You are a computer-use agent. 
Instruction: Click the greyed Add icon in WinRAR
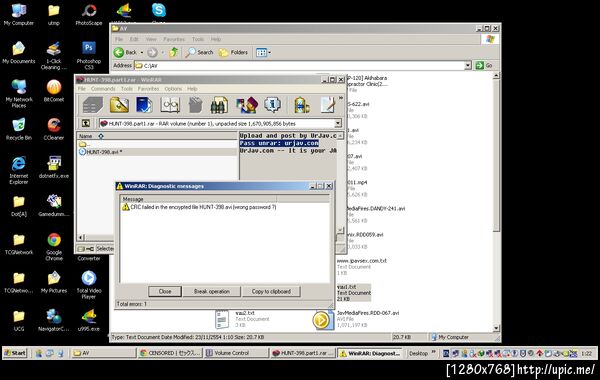tap(92, 105)
